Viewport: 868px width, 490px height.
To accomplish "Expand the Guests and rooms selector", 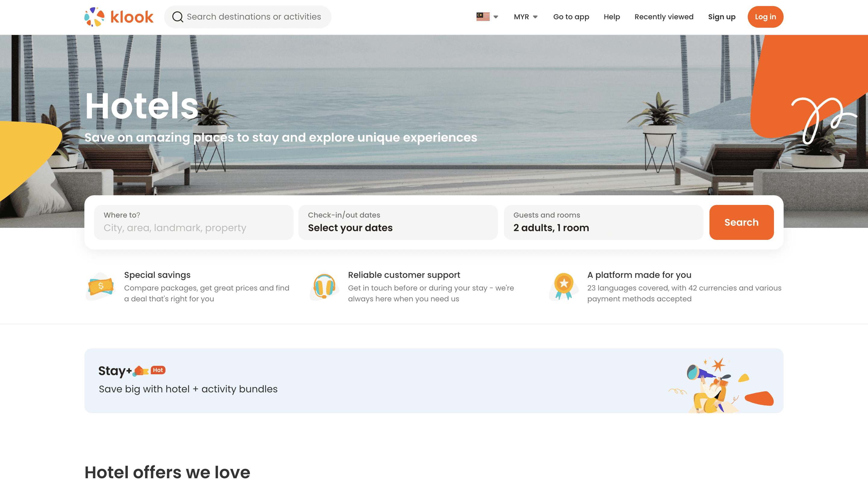I will [x=603, y=222].
